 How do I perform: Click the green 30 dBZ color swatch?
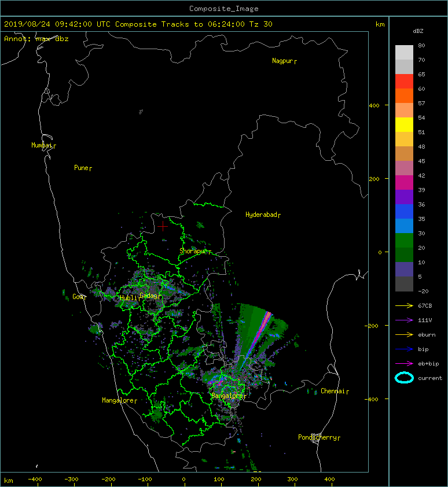(404, 240)
